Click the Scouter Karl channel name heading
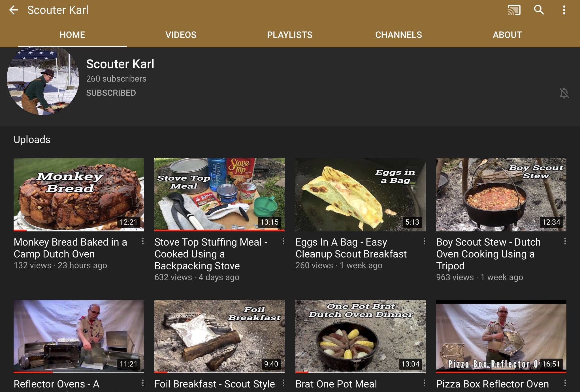580x392 pixels. [120, 64]
